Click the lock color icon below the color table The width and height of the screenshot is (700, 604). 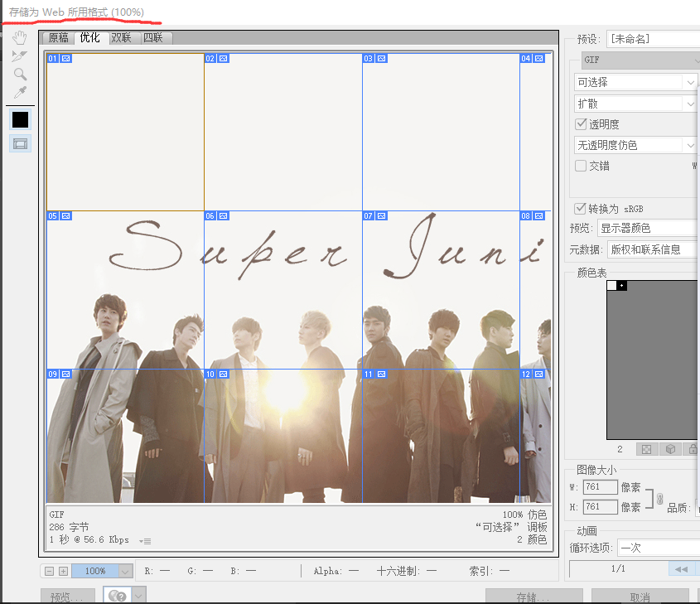click(x=693, y=449)
